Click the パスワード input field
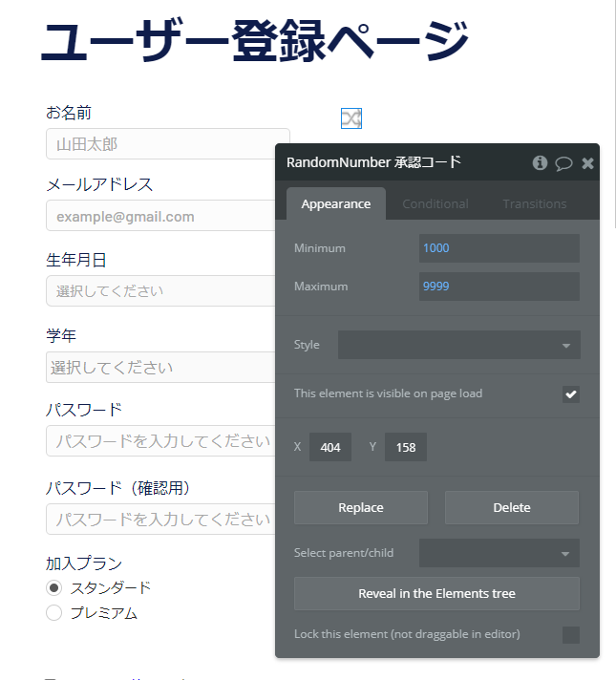616x680 pixels. [161, 441]
